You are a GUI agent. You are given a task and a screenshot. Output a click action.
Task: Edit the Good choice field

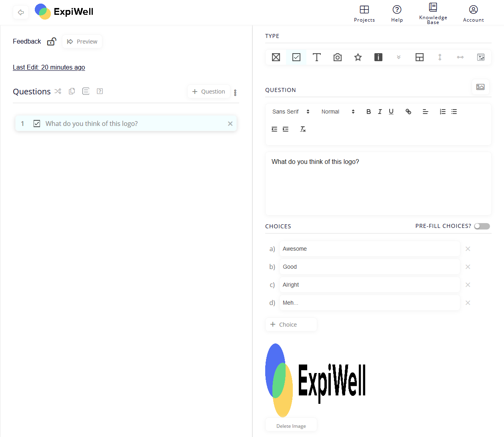pyautogui.click(x=370, y=267)
